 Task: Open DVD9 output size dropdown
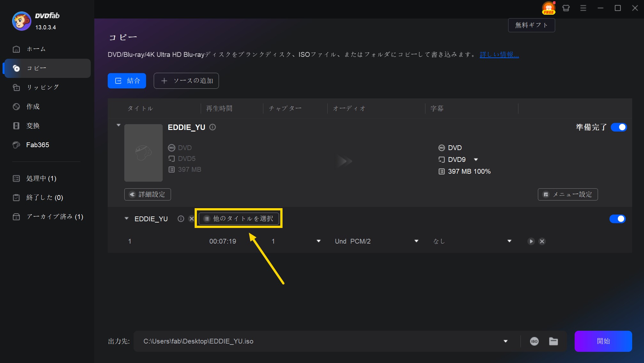pos(476,160)
